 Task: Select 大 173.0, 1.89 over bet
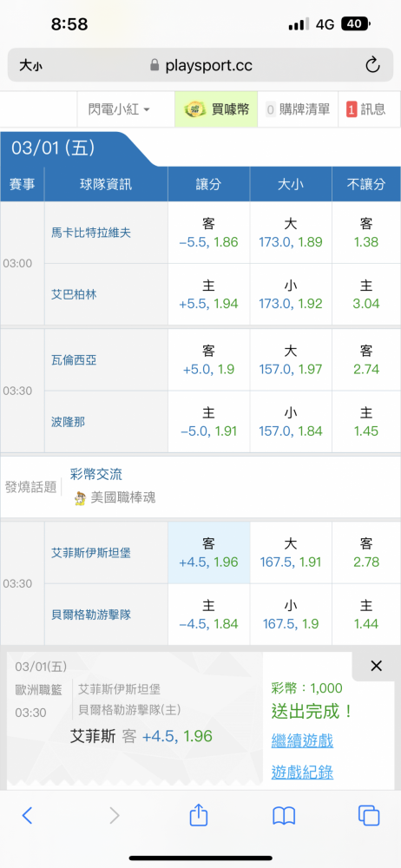[x=291, y=233]
